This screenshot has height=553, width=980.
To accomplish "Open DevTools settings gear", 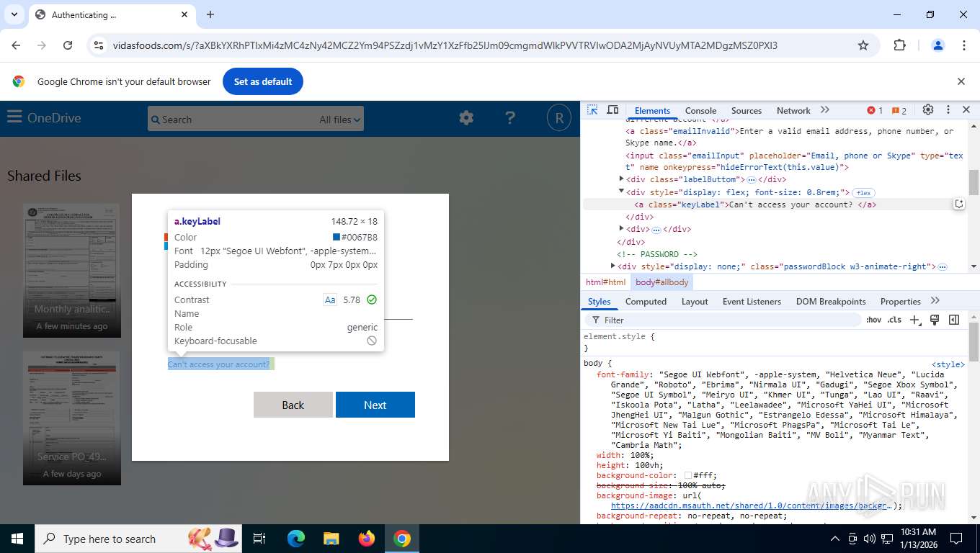I will 928,110.
